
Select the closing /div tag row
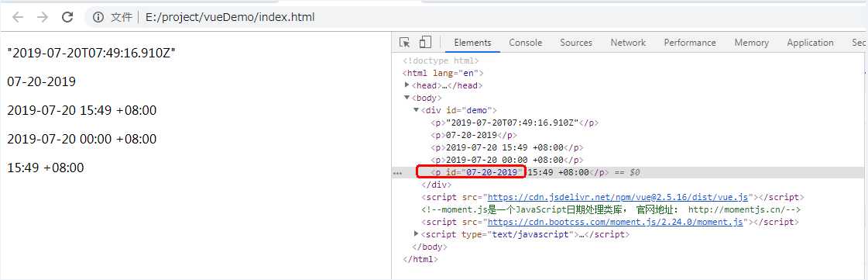tap(437, 185)
